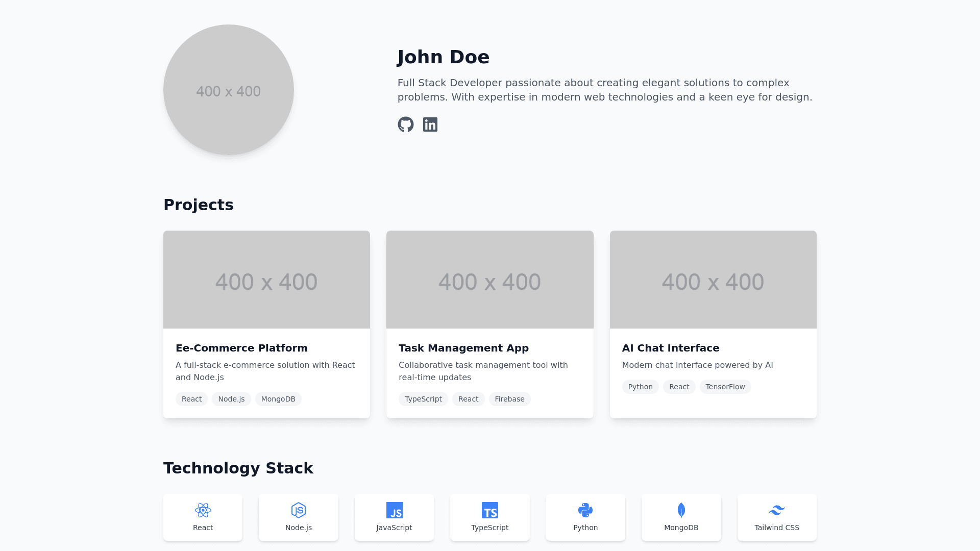Select the TensorFlow tag
This screenshot has height=551, width=980.
tap(725, 387)
